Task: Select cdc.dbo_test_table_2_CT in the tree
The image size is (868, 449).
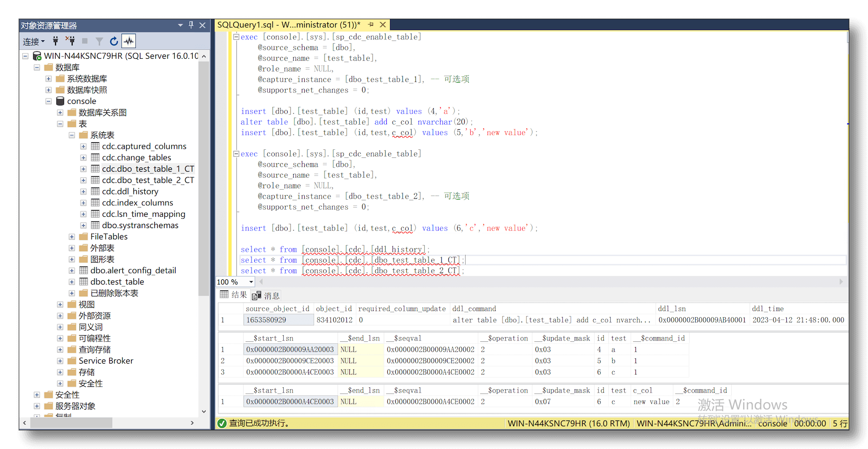Action: pyautogui.click(x=148, y=180)
